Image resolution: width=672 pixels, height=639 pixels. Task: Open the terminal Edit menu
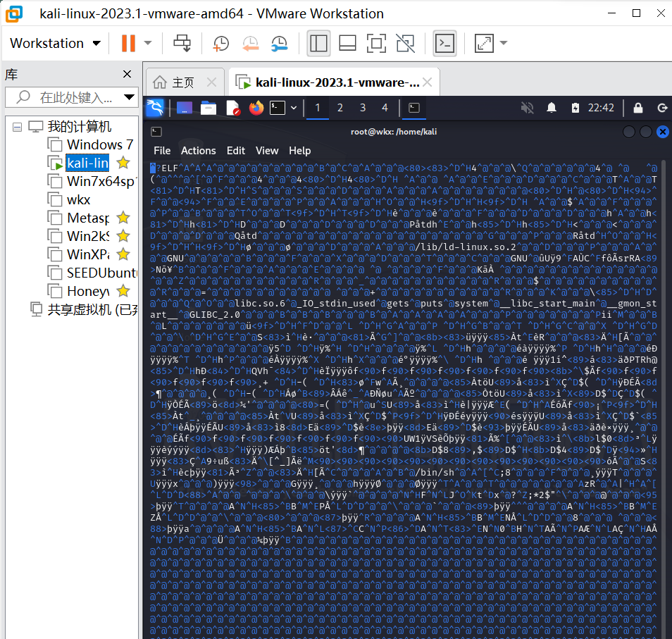236,151
